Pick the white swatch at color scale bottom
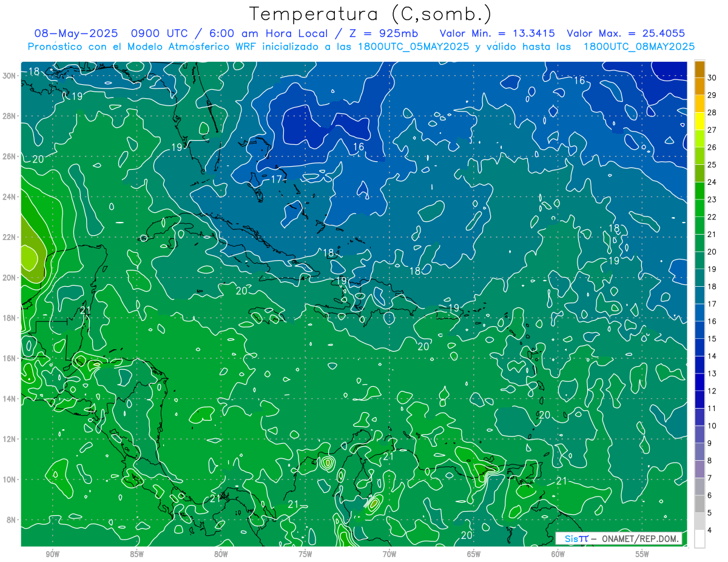The image size is (728, 562). click(699, 539)
